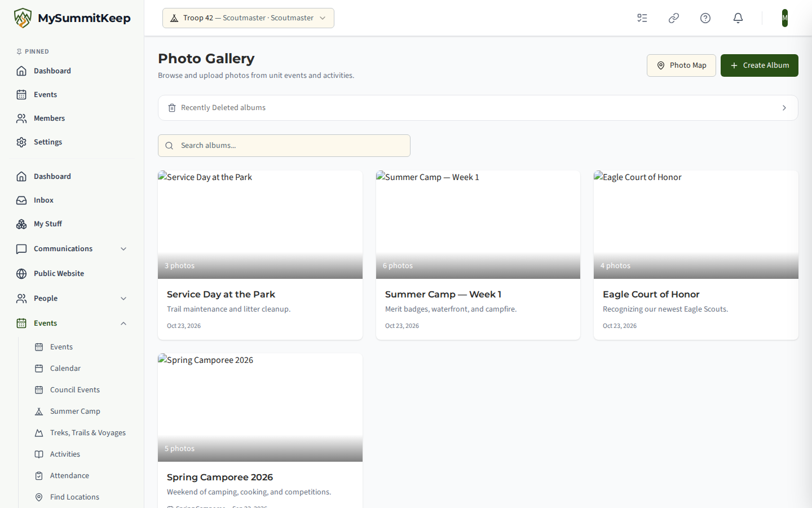Click Calendar icon in Events submenu
Screen dimensions: 812x508
(x=39, y=369)
